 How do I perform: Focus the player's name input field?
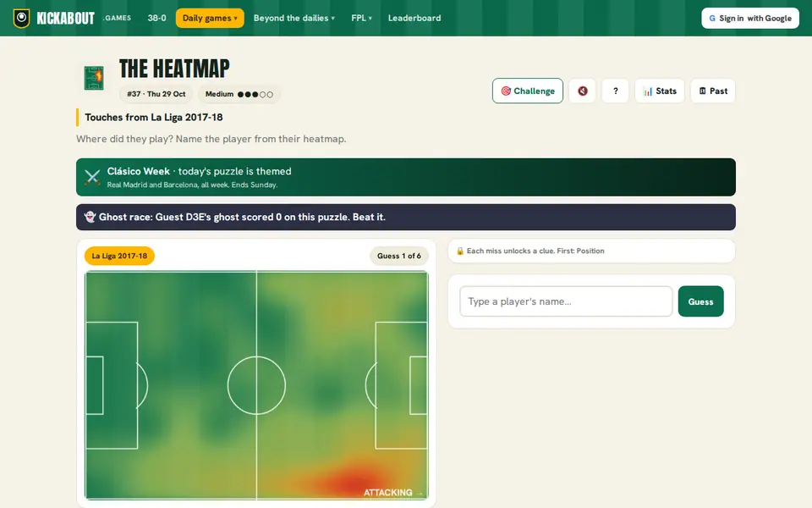(x=566, y=301)
